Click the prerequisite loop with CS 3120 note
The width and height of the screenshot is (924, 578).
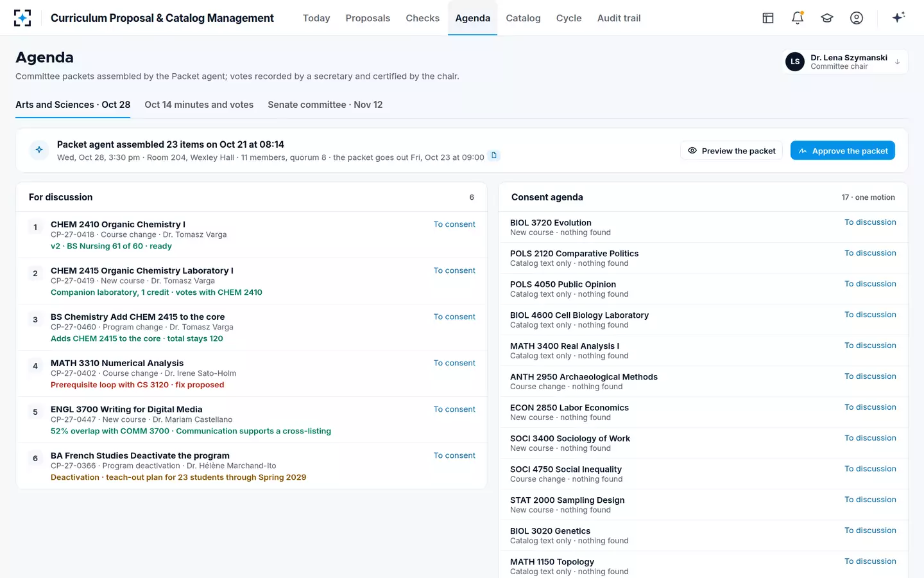[137, 385]
